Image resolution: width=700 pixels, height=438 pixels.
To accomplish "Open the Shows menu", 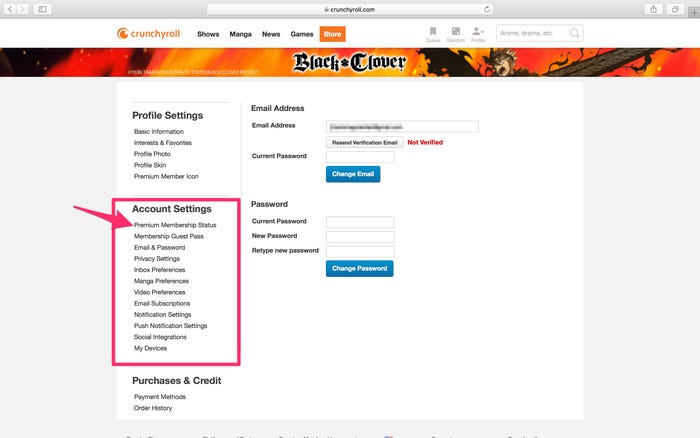I will 208,34.
